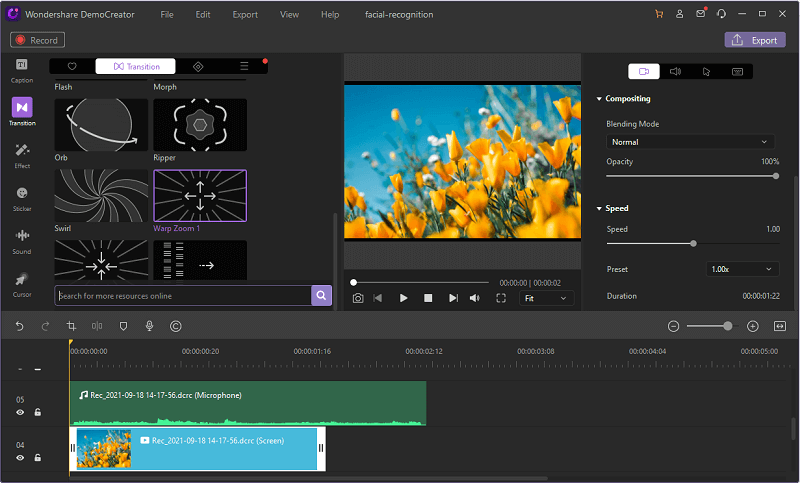Viewport: 800px width, 483px height.
Task: Add a marker with the shield icon
Action: point(123,326)
